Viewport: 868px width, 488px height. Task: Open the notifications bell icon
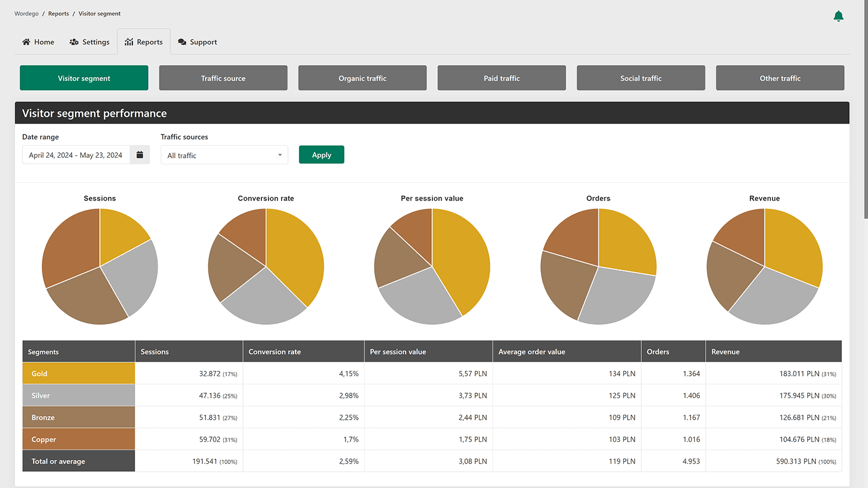pyautogui.click(x=838, y=16)
